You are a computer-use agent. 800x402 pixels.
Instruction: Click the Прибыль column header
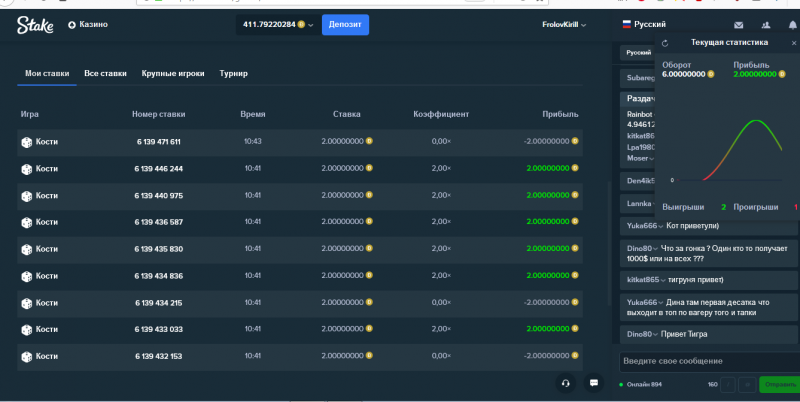click(x=560, y=114)
